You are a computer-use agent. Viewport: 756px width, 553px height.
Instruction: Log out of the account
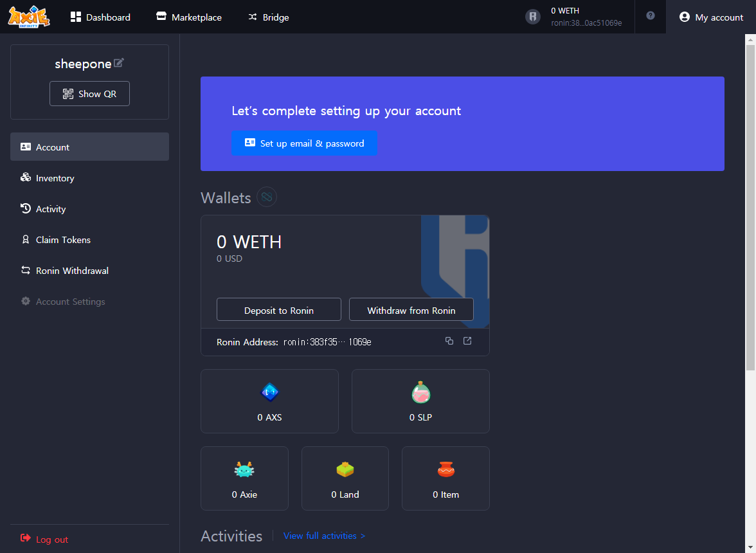(x=44, y=539)
